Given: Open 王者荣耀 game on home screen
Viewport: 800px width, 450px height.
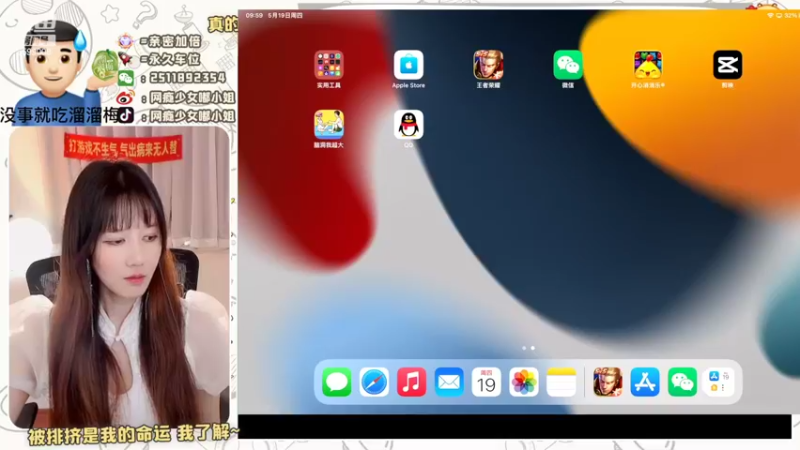Looking at the screenshot, I should (x=488, y=65).
